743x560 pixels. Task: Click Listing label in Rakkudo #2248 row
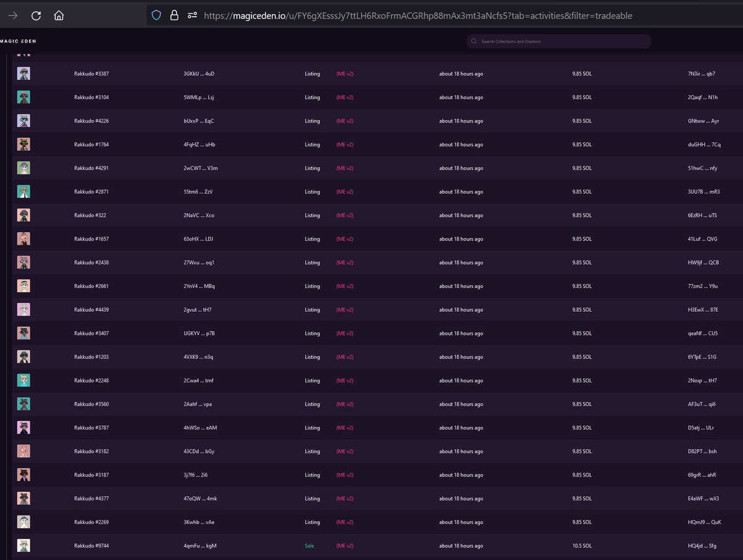[x=312, y=381]
